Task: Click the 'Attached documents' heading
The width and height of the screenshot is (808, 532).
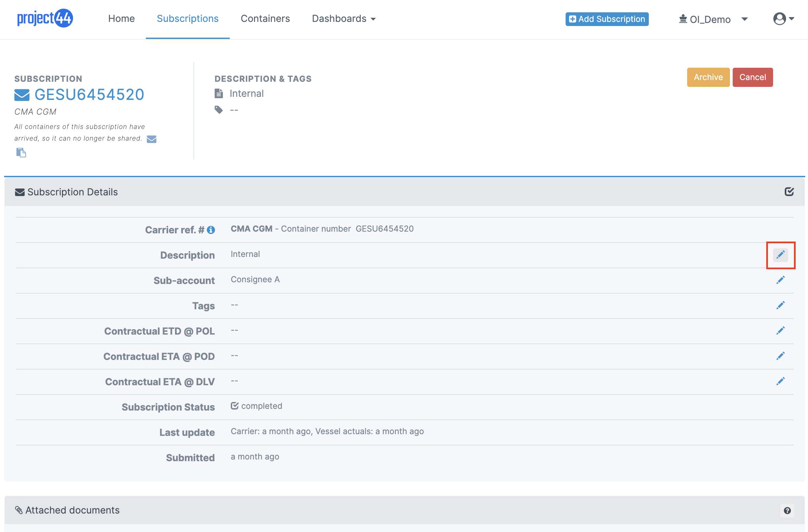Action: 73,510
